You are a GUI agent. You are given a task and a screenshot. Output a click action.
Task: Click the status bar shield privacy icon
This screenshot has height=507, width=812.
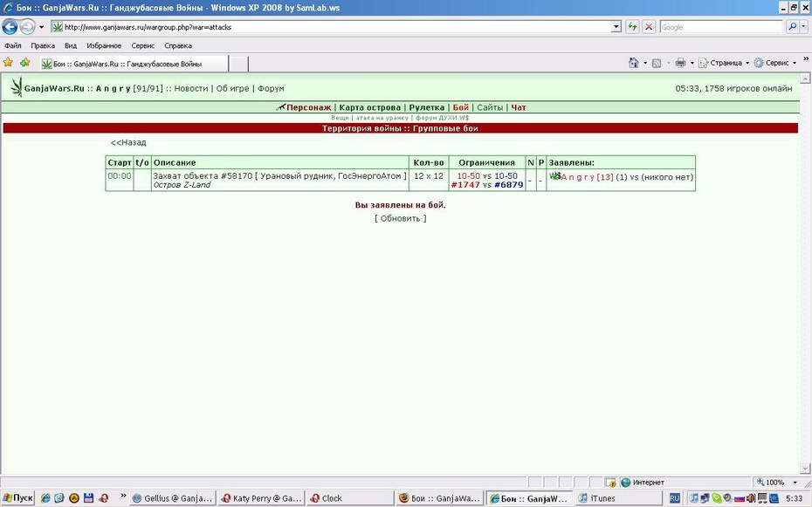[610, 483]
